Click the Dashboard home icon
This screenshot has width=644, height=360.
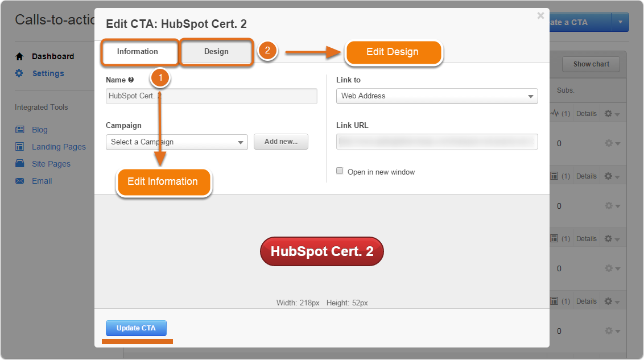click(x=19, y=57)
